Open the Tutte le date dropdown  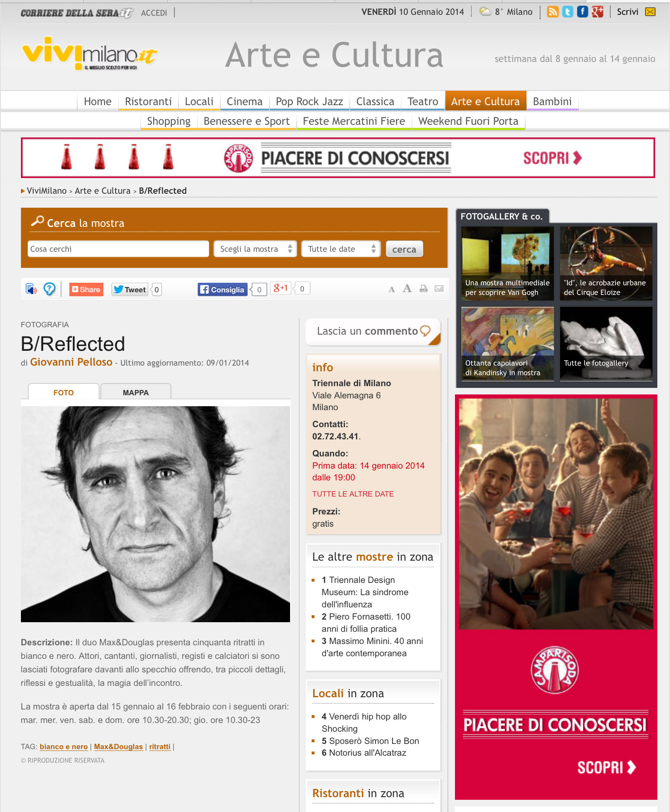pos(341,249)
